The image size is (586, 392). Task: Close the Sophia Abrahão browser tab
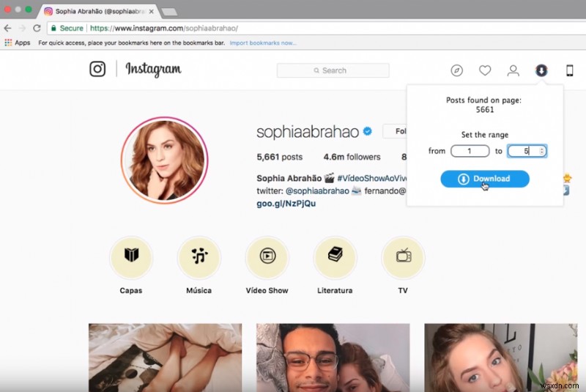click(x=151, y=12)
